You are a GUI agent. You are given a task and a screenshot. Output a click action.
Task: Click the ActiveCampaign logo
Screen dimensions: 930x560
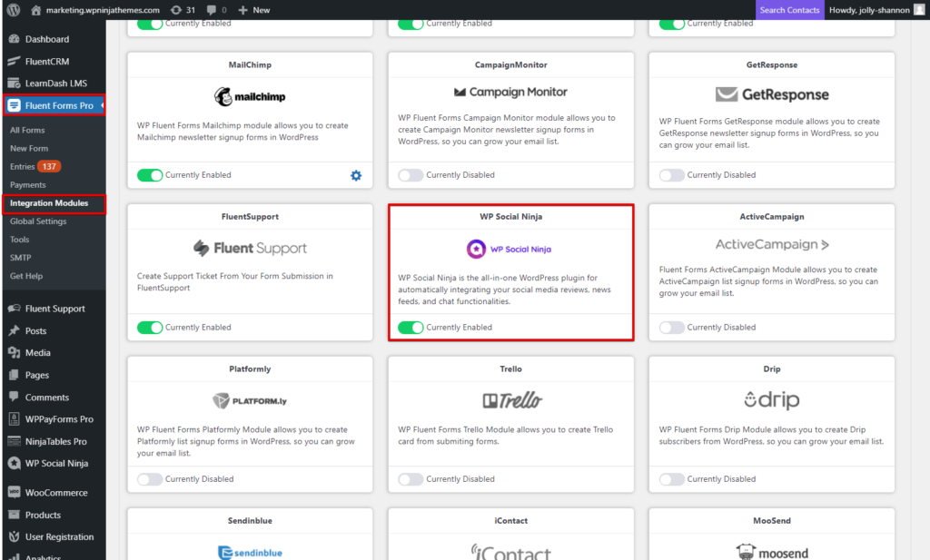click(x=772, y=244)
